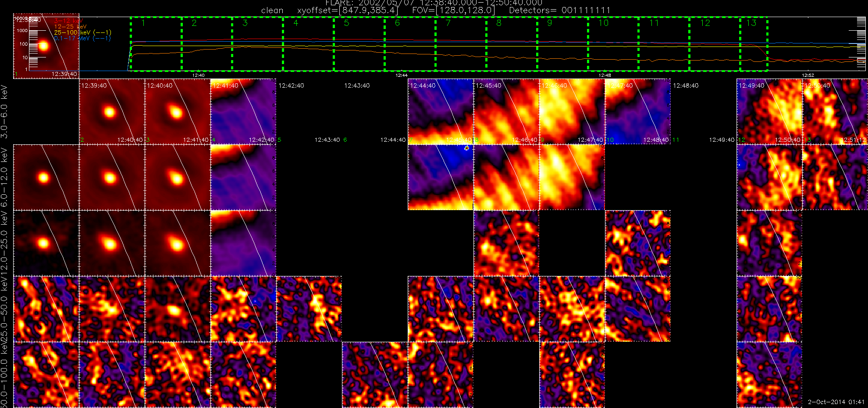
Task: Open the 6.0-12.0 keV image below 12:46:40
Action: (x=572, y=177)
